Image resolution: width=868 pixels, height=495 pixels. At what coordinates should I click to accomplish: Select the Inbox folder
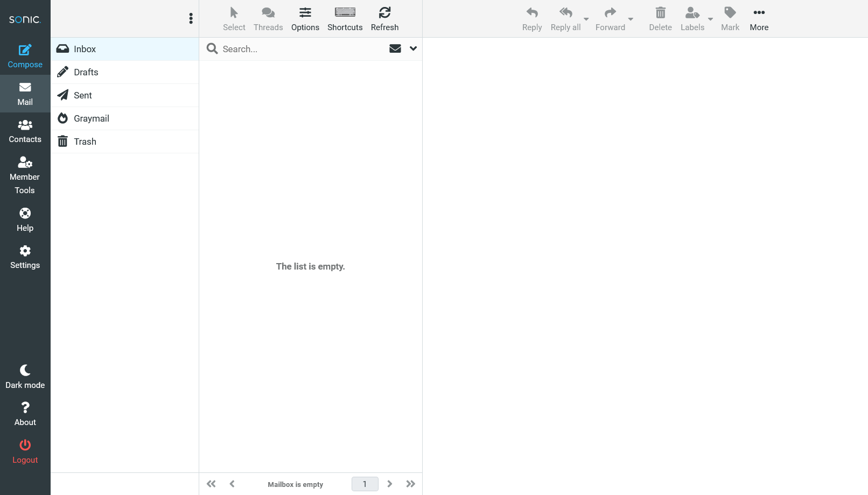pyautogui.click(x=125, y=49)
